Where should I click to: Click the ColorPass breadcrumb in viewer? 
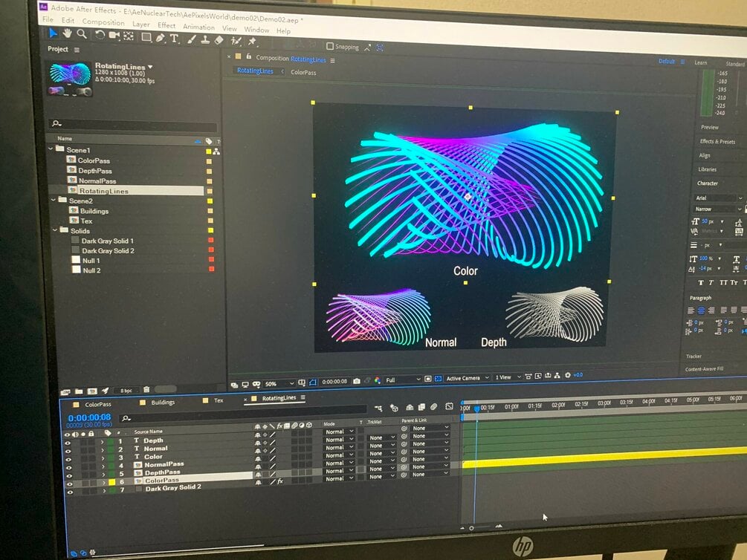[303, 72]
